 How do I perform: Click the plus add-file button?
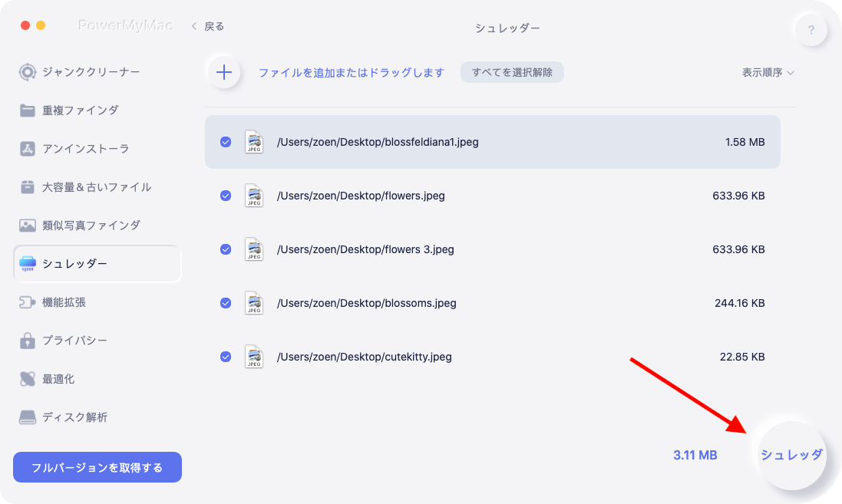tap(224, 72)
